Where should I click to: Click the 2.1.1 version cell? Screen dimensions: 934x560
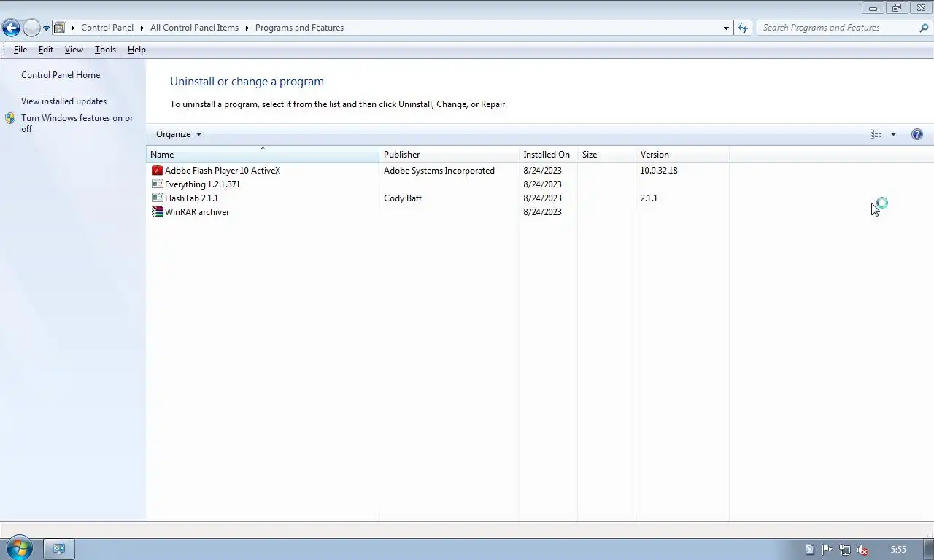(649, 198)
